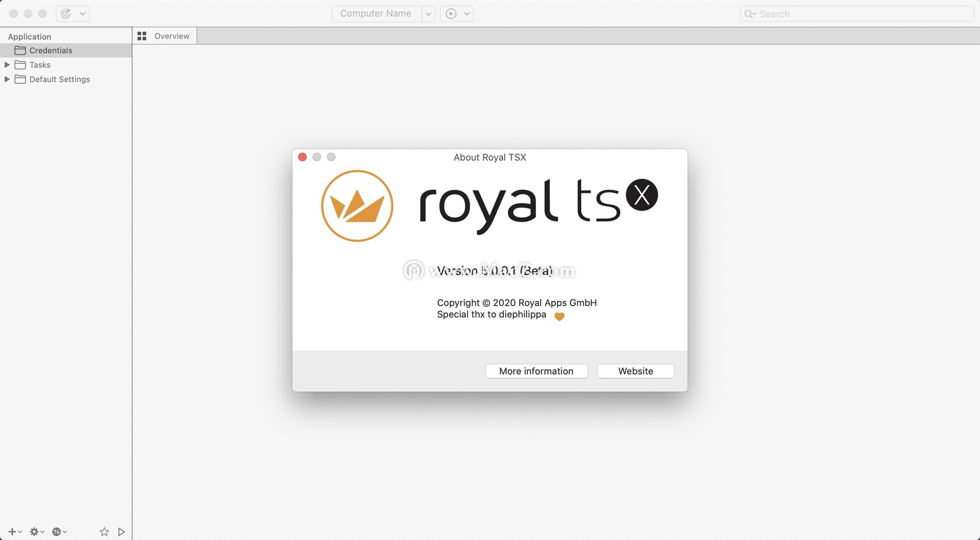Open the gear actions menu at sidebar bottom
This screenshot has width=980, height=540.
click(x=37, y=532)
